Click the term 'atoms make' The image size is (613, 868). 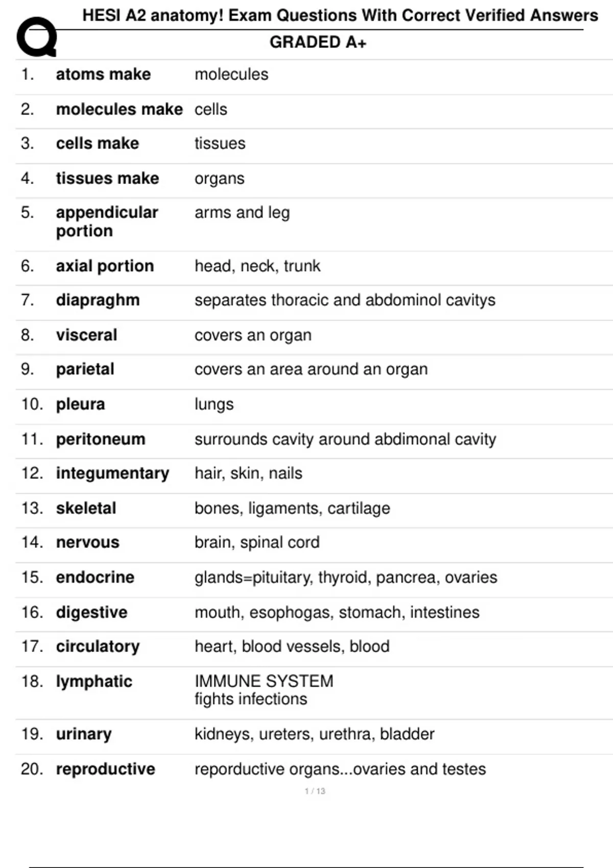click(x=103, y=75)
